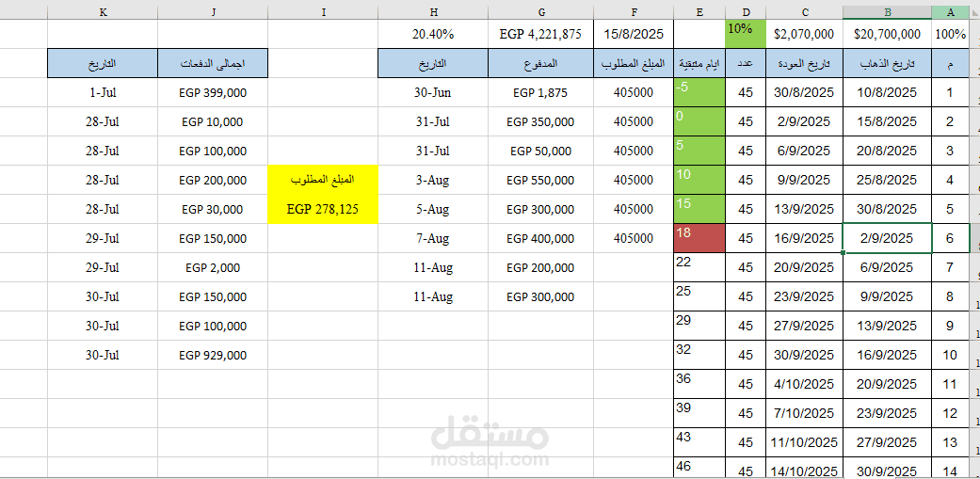Select column header J
The image size is (980, 479).
pos(213,12)
